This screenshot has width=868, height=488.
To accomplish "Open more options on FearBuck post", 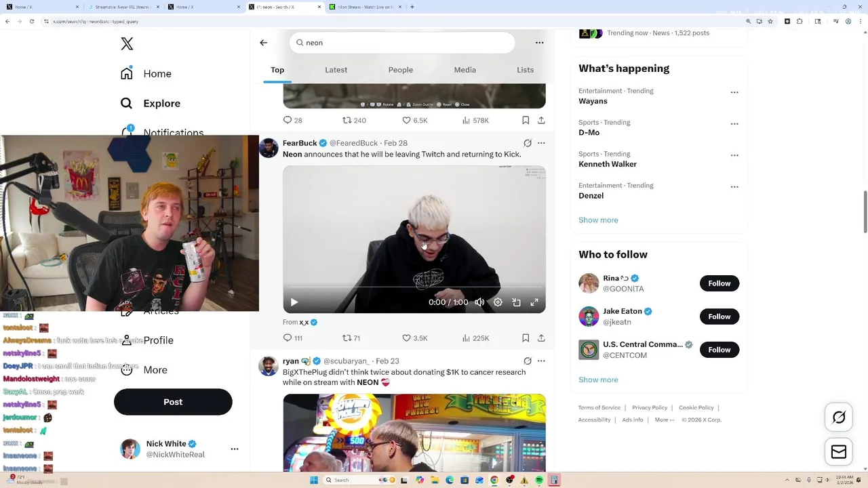I will click(x=541, y=143).
